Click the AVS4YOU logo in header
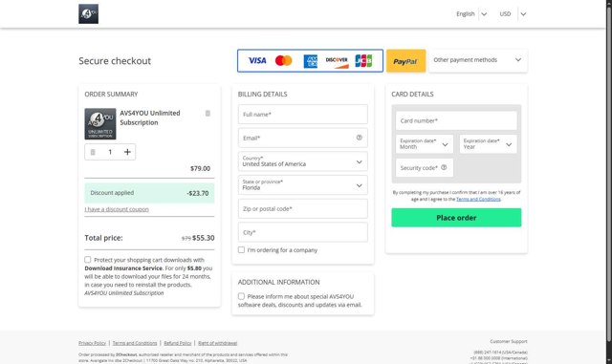 (88, 14)
